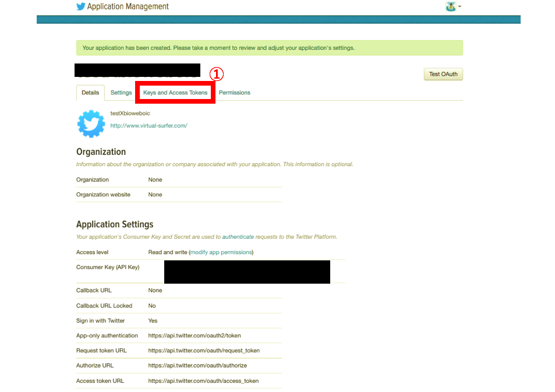Viewport: 555px width, 392px height.
Task: Open the Details tab
Action: (90, 93)
